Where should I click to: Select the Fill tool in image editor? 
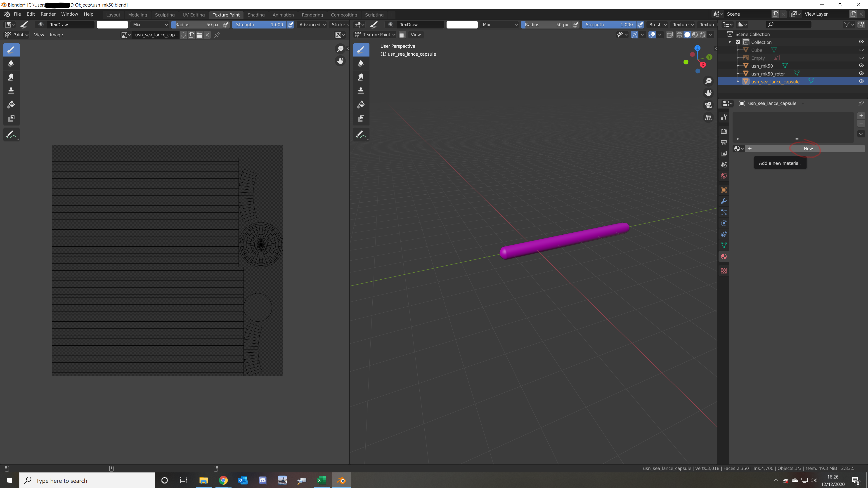click(x=11, y=104)
